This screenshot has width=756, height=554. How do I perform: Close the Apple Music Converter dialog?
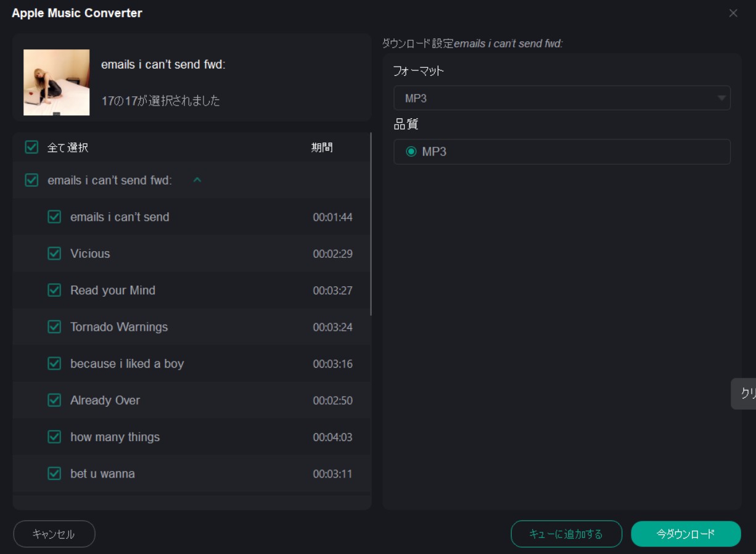pos(733,13)
